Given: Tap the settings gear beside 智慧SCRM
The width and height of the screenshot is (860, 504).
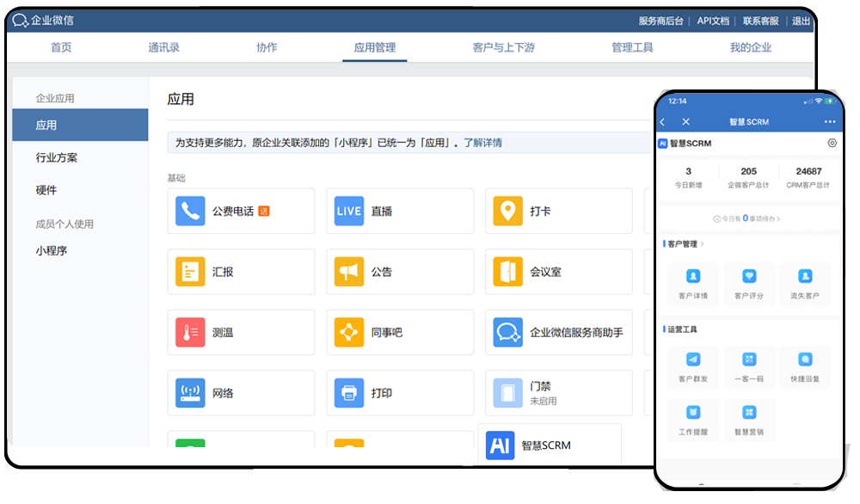Looking at the screenshot, I should tap(832, 143).
